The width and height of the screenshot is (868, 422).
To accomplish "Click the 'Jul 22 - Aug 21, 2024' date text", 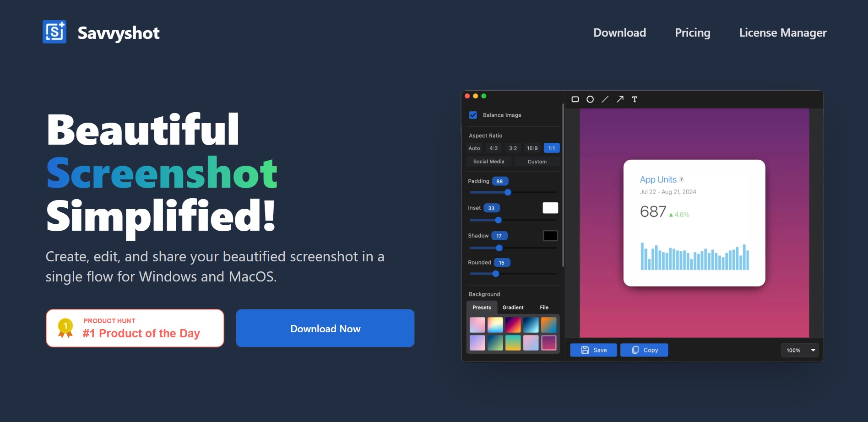I will [668, 192].
